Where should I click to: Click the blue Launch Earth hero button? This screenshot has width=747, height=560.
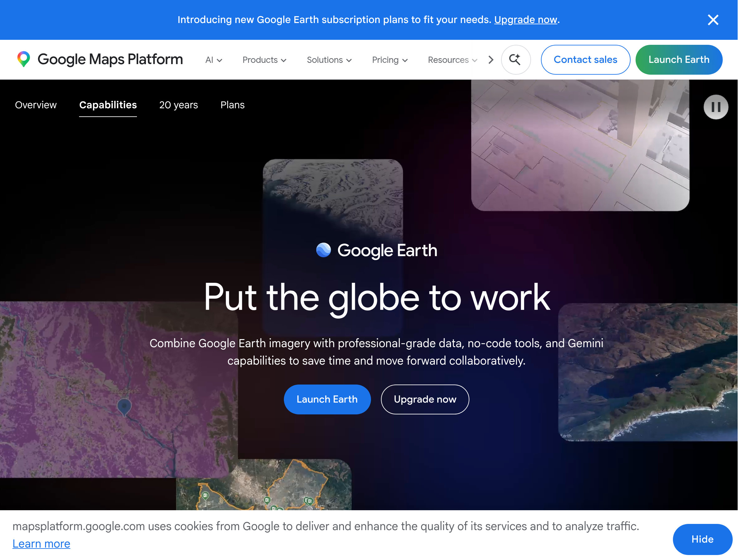coord(327,399)
